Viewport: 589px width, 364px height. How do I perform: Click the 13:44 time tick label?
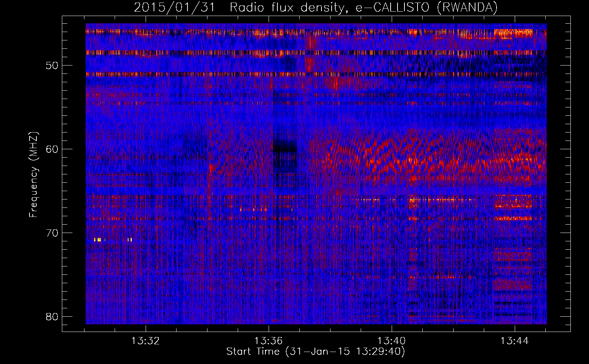click(515, 341)
